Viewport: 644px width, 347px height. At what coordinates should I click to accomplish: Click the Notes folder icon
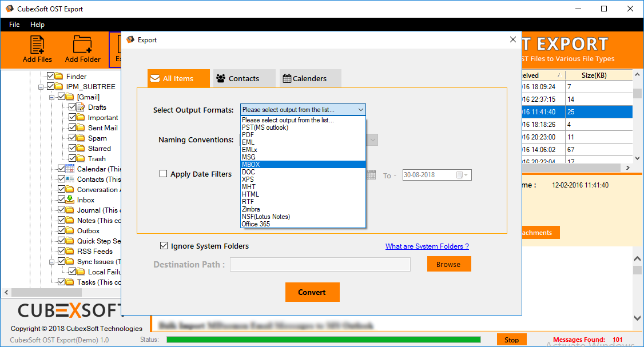(70, 220)
